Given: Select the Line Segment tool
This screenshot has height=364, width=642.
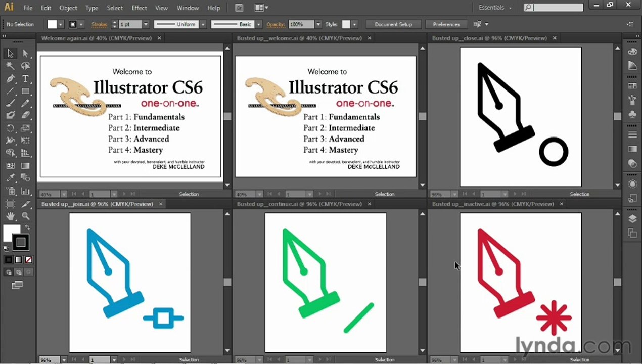Looking at the screenshot, I should point(10,91).
